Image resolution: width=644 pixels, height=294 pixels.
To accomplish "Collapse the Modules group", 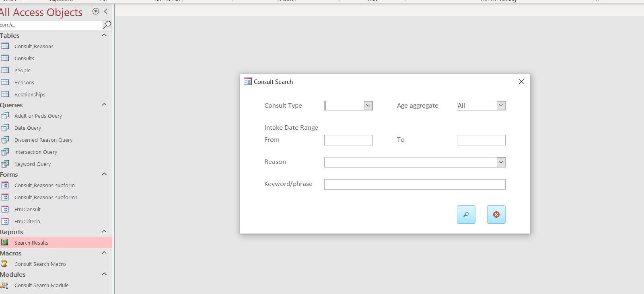I will coord(104,274).
